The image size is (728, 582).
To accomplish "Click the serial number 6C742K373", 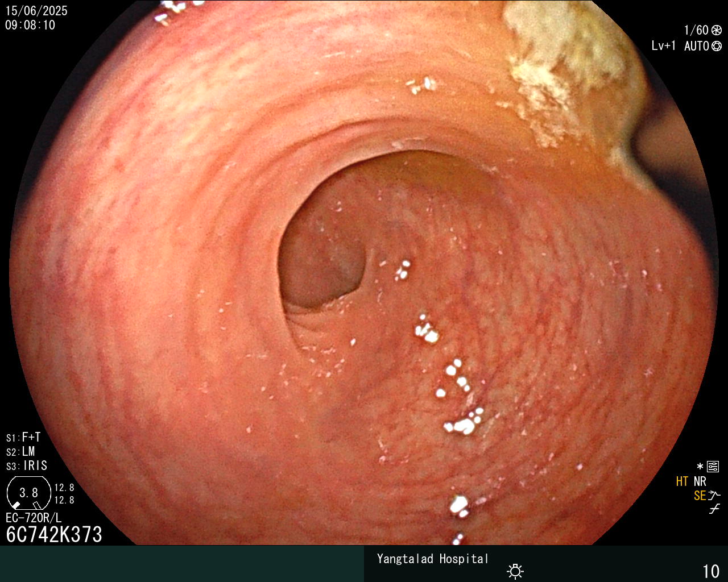I will tap(54, 534).
